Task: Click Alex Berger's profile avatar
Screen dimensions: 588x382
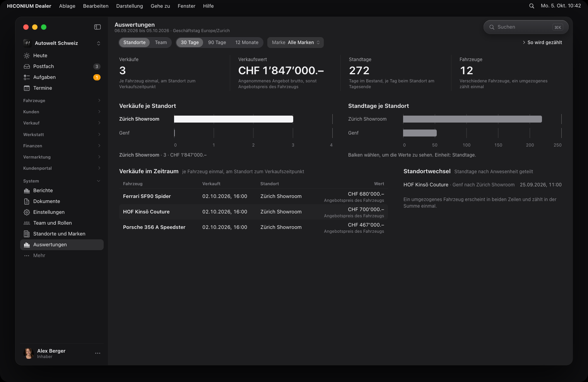Action: 29,353
